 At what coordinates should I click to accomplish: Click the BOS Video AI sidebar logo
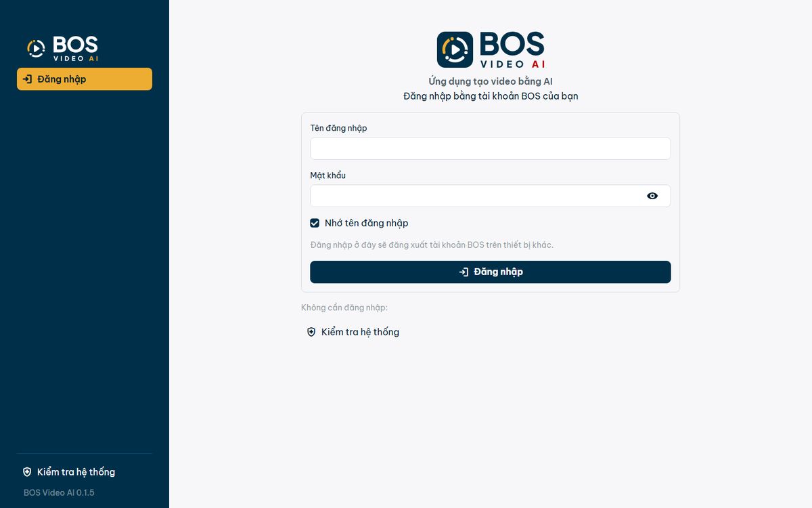coord(62,49)
